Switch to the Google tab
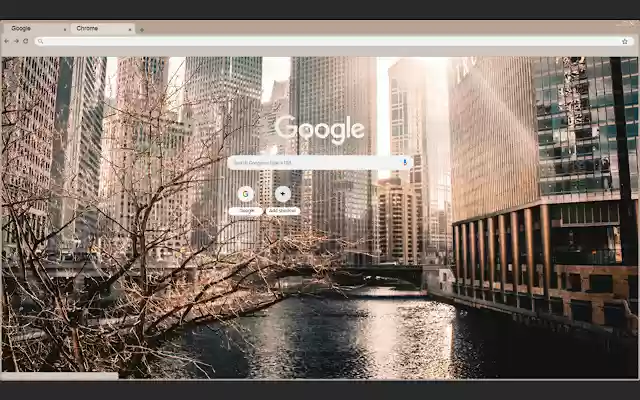This screenshot has width=640, height=400. coord(36,29)
